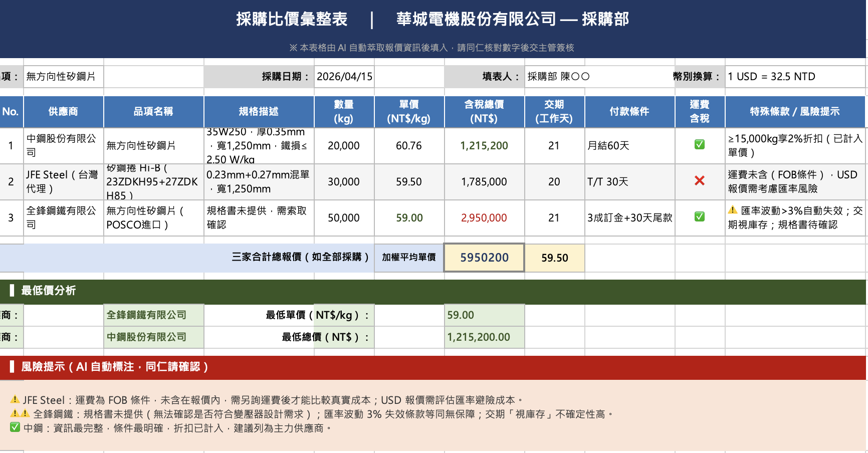The height and width of the screenshot is (453, 868).
Task: Click the 供應商 column header
Action: pyautogui.click(x=64, y=112)
